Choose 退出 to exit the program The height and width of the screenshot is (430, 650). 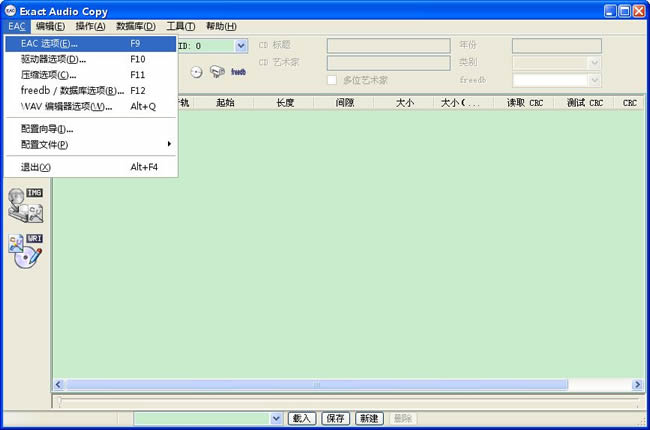pos(91,167)
